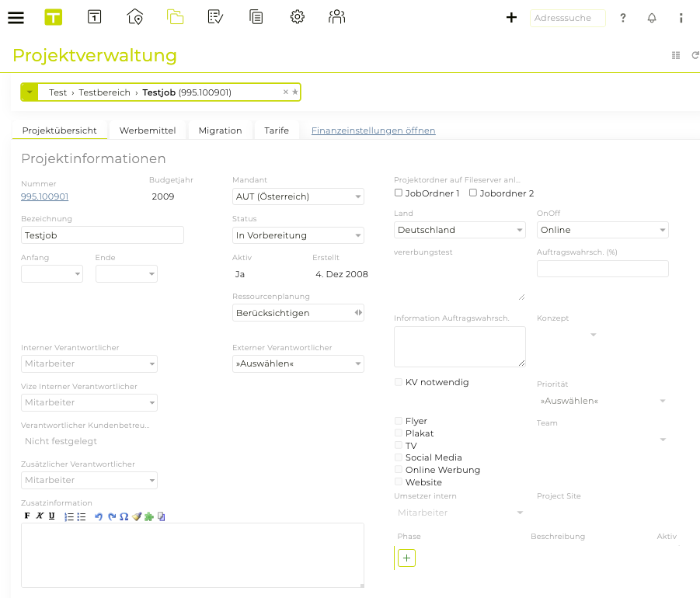Switch to the Migration tab

220,130
